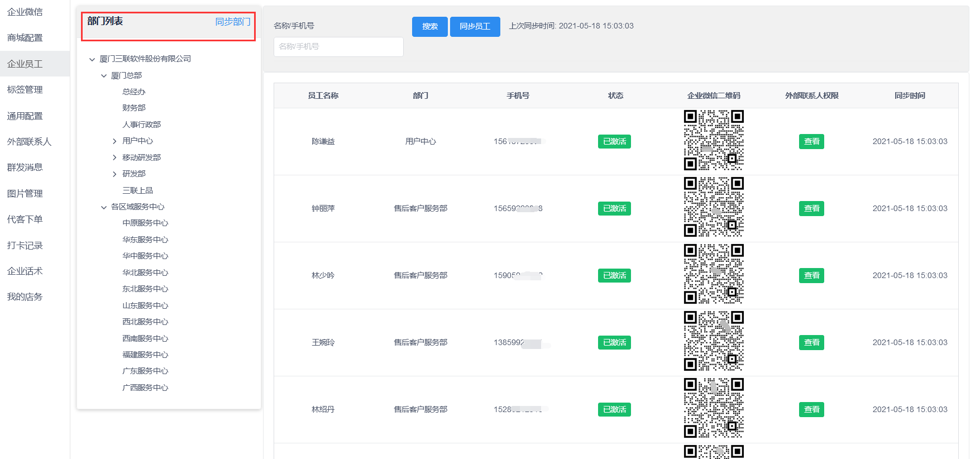Go to 标签管理 in sidebar
Image resolution: width=980 pixels, height=459 pixels.
25,90
